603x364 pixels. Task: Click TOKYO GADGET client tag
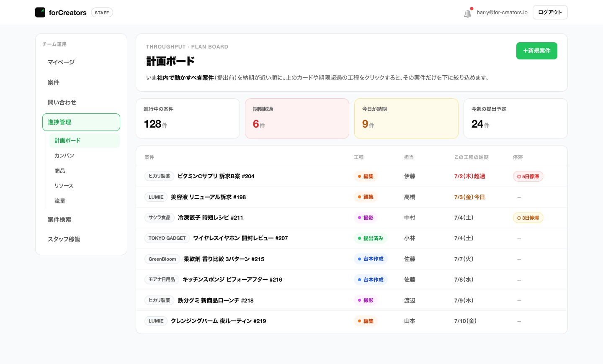pyautogui.click(x=167, y=238)
